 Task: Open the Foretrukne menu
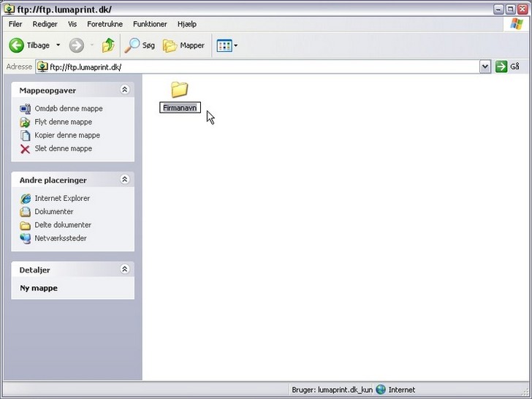[104, 24]
